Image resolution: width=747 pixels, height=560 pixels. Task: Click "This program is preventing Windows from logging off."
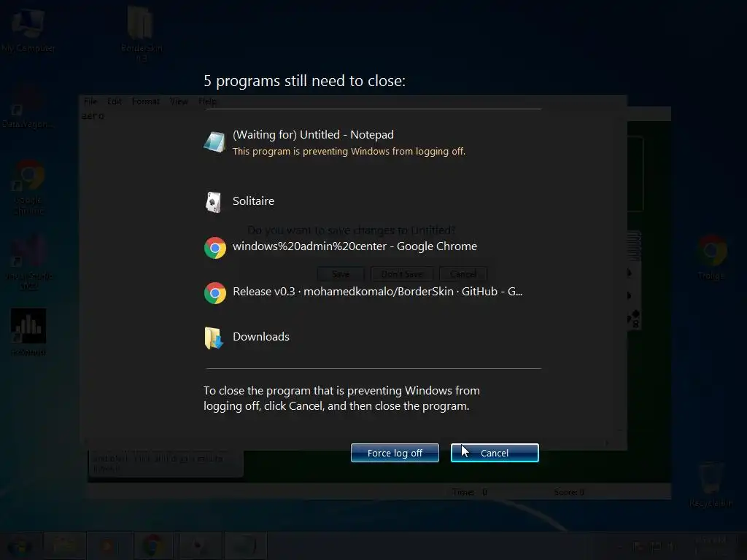click(x=349, y=152)
